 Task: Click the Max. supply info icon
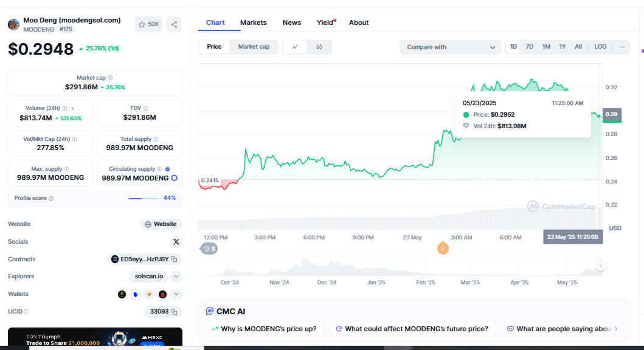click(x=66, y=169)
